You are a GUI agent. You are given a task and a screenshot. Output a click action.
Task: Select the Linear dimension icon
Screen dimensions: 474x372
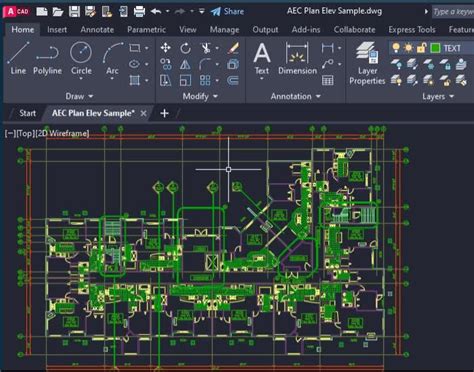[327, 48]
